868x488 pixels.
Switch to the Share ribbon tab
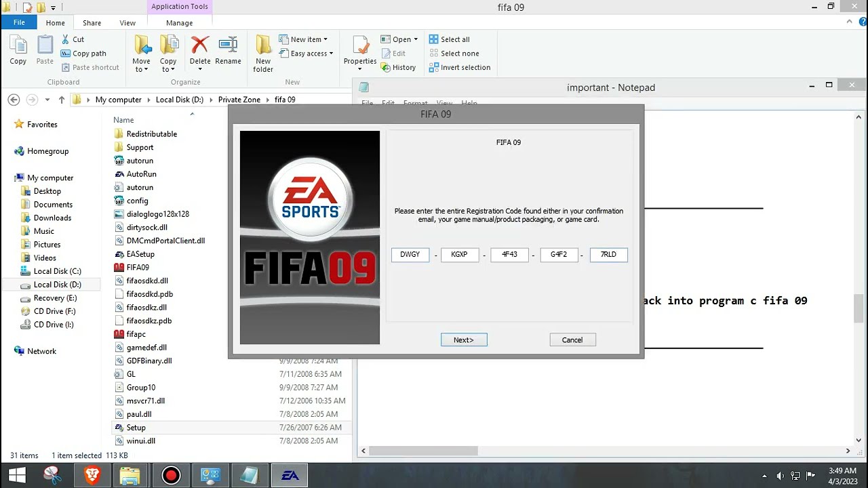tap(92, 23)
